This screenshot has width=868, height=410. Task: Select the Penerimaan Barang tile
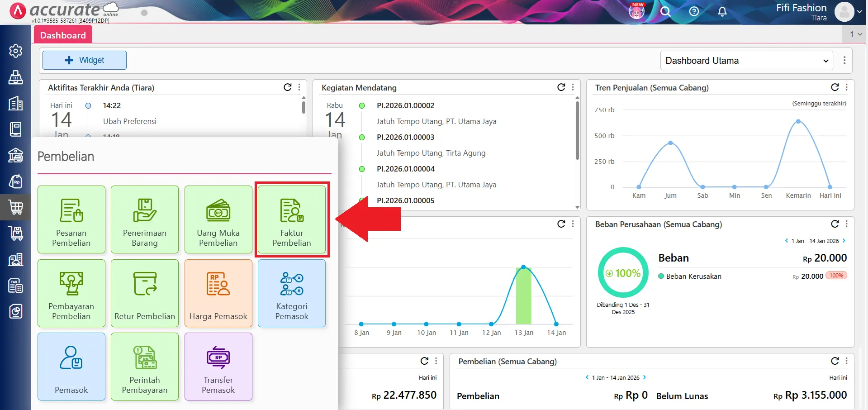tap(145, 219)
